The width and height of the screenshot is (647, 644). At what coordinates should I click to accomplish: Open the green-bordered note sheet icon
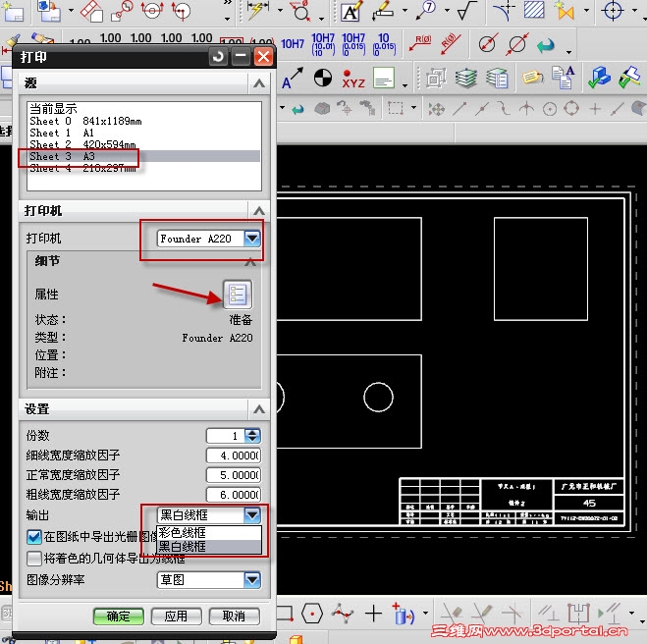click(x=384, y=78)
